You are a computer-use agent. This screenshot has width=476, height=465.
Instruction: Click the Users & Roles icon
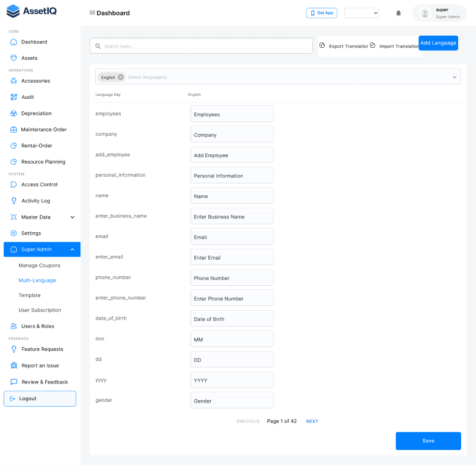[x=14, y=326]
